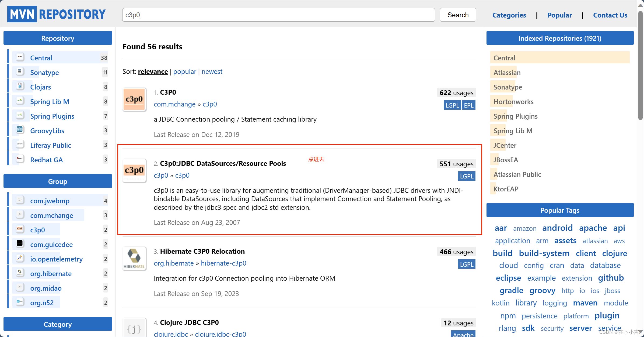The height and width of the screenshot is (337, 644).
Task: Click the Liferay Public repository icon
Action: pos(20,145)
